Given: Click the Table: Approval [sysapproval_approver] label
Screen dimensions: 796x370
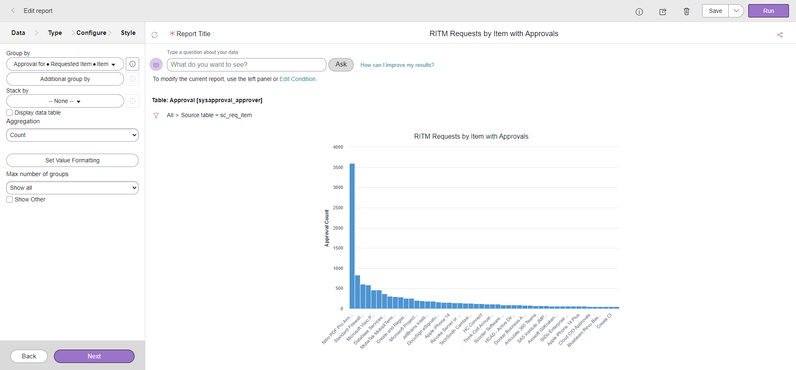Looking at the screenshot, I should point(207,100).
